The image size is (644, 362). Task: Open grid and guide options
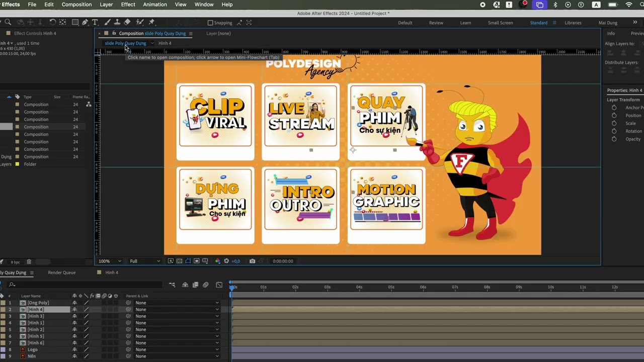tap(206, 261)
